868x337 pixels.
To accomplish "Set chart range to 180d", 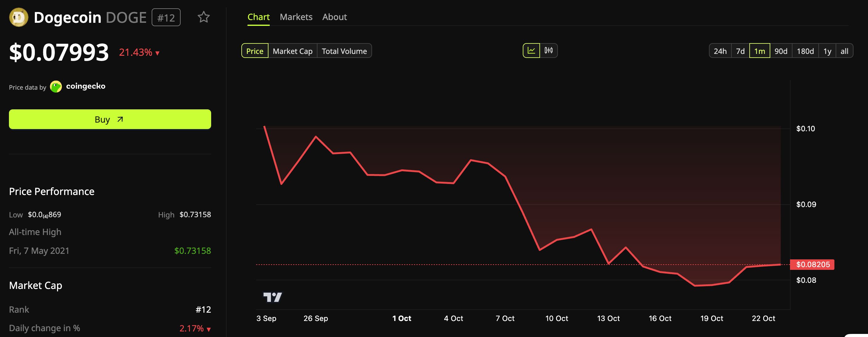I will pos(805,51).
